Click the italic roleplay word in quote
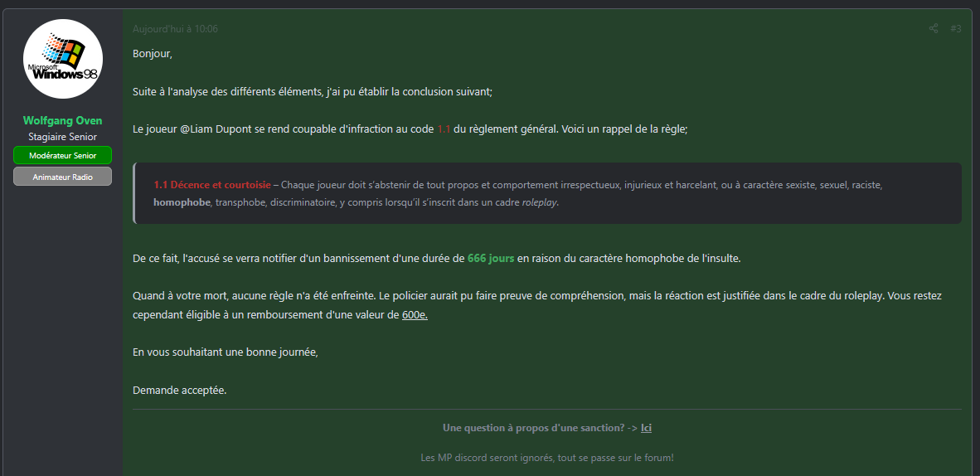This screenshot has width=980, height=476. [540, 202]
